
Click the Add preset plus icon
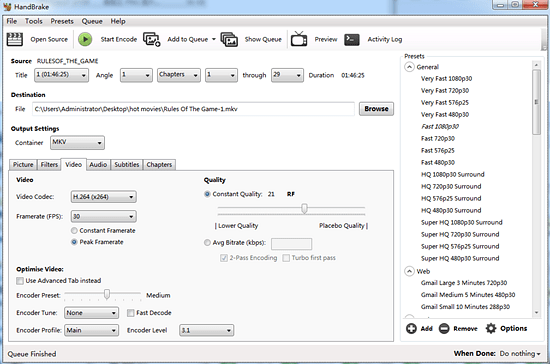(x=411, y=329)
